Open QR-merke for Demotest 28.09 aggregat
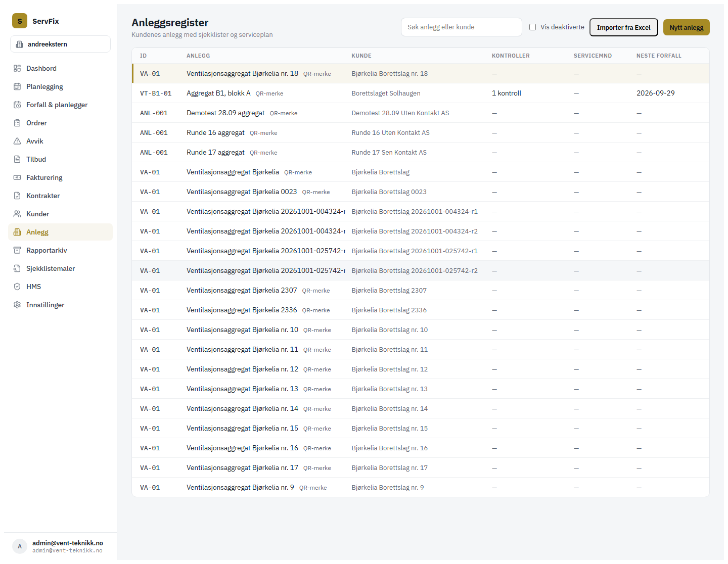 [284, 113]
